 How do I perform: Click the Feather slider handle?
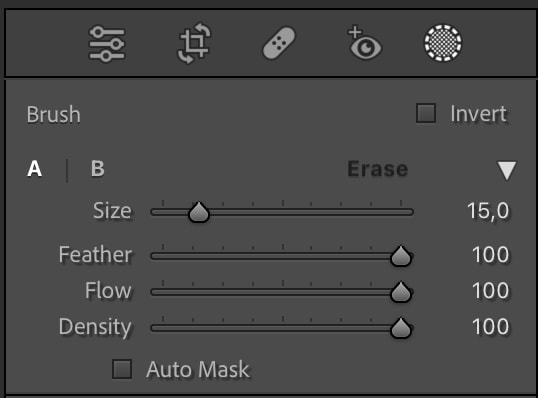401,256
